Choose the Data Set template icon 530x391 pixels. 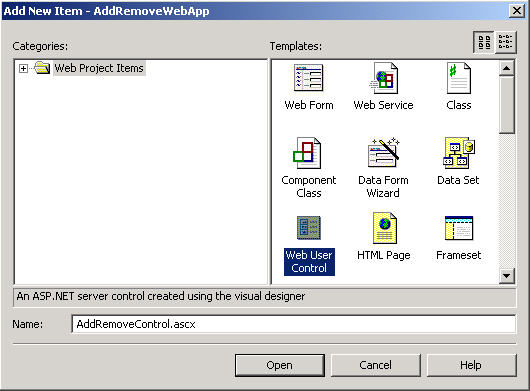(x=459, y=153)
